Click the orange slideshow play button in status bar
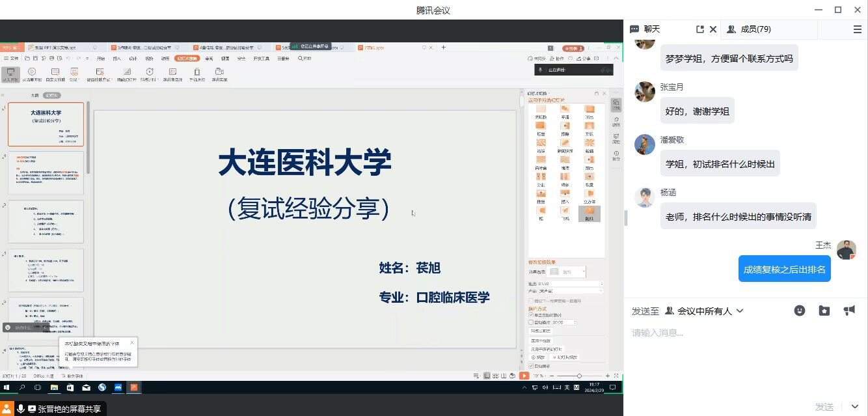Viewport: 868px width, 416px height. point(524,376)
